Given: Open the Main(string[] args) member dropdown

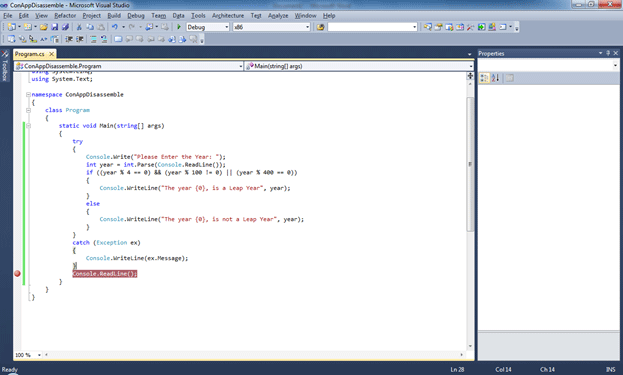Looking at the screenshot, I should (x=359, y=66).
